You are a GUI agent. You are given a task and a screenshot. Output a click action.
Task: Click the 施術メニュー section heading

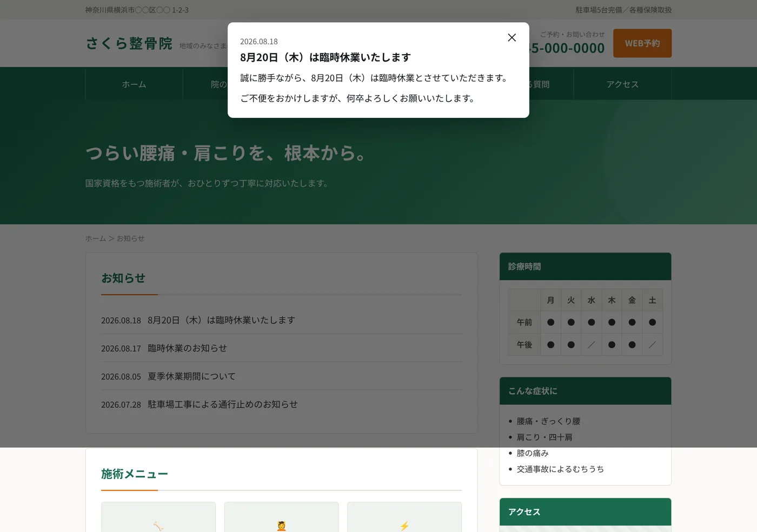[x=135, y=474]
